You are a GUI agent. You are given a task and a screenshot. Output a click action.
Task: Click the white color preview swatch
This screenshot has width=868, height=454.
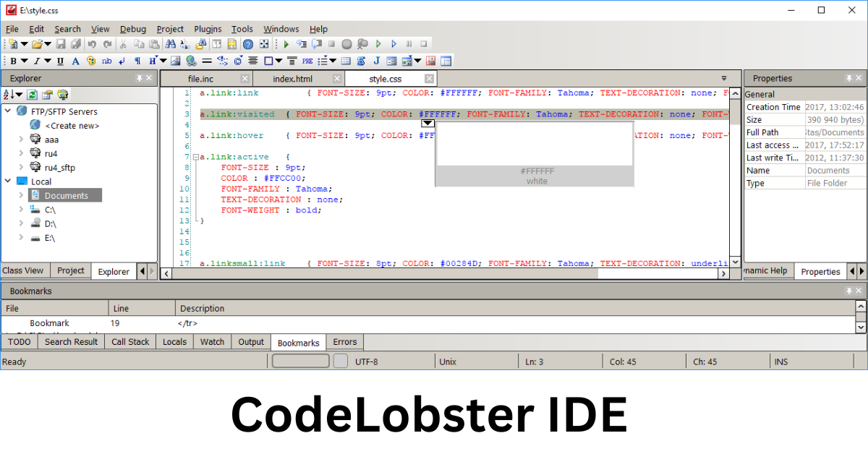coord(535,143)
